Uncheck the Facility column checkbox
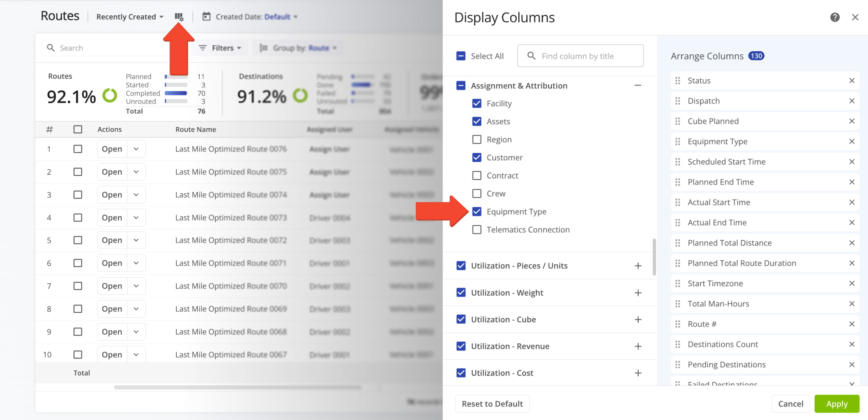 tap(477, 104)
